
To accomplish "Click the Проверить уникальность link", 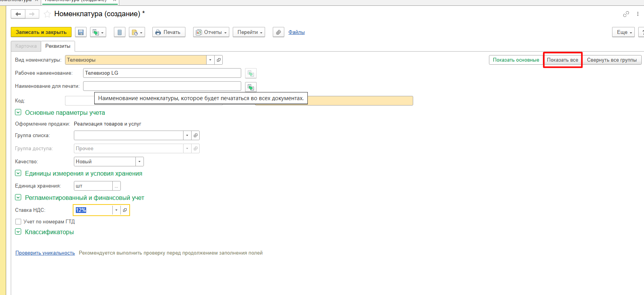I will (45, 253).
